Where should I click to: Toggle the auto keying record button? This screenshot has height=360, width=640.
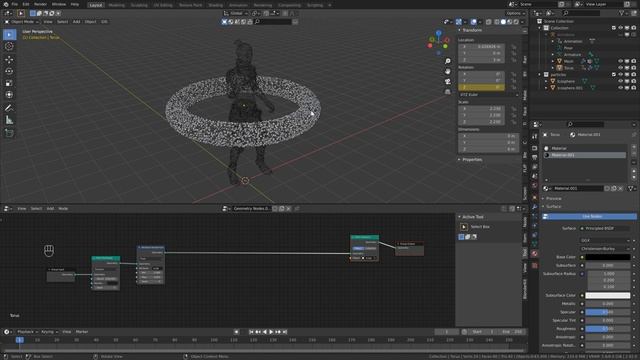[236, 332]
